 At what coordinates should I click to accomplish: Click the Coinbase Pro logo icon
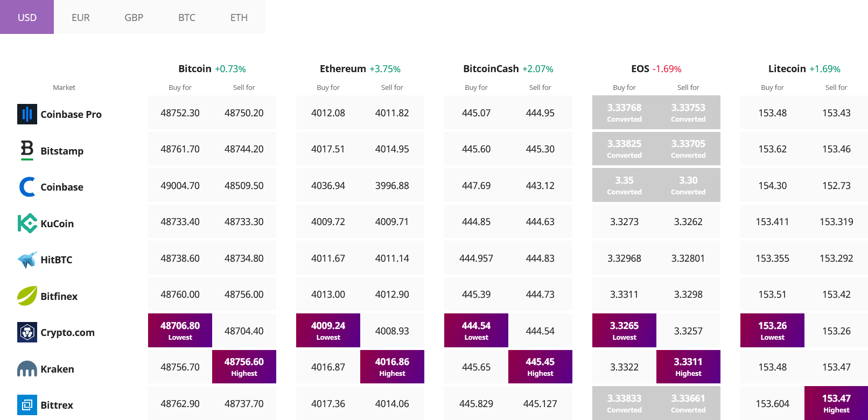[27, 114]
